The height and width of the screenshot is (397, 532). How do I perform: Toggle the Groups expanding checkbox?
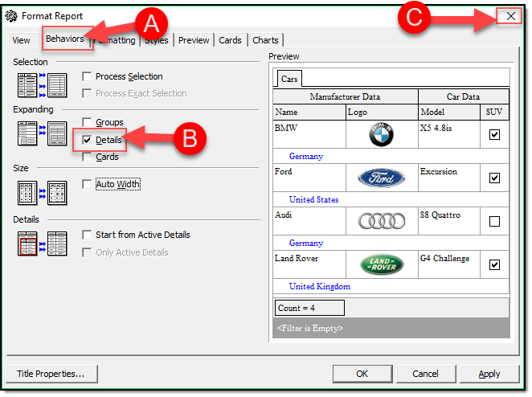pyautogui.click(x=87, y=123)
